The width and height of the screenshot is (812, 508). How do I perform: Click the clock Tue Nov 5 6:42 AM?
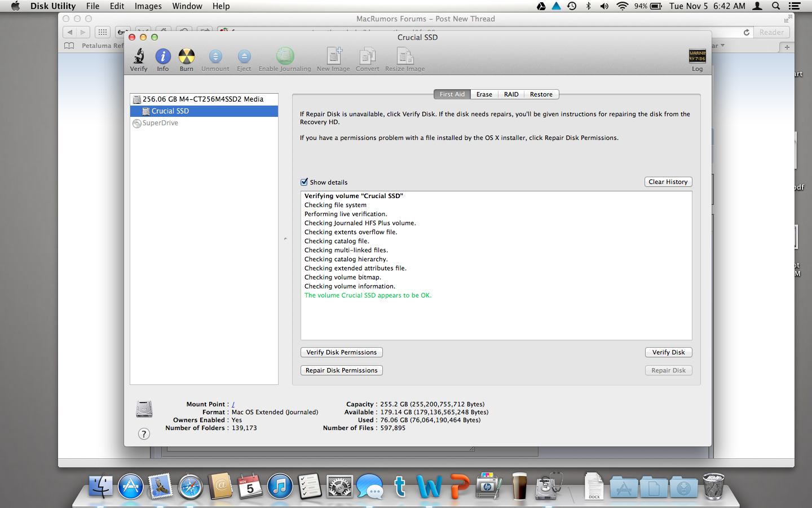click(x=707, y=6)
